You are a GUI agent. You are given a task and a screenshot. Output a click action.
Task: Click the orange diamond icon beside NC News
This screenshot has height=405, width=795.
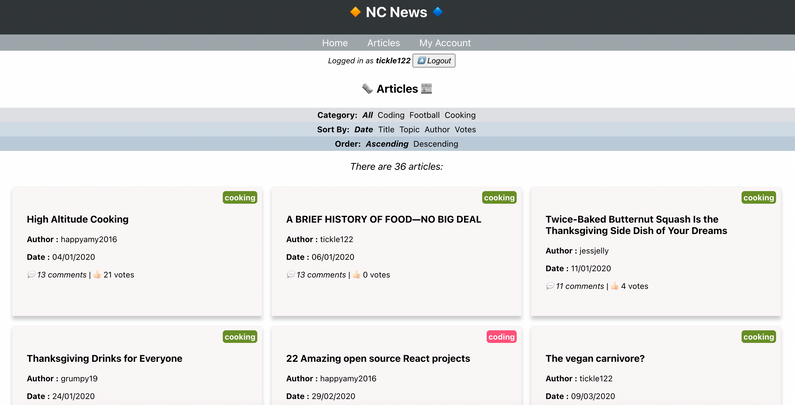click(x=355, y=13)
